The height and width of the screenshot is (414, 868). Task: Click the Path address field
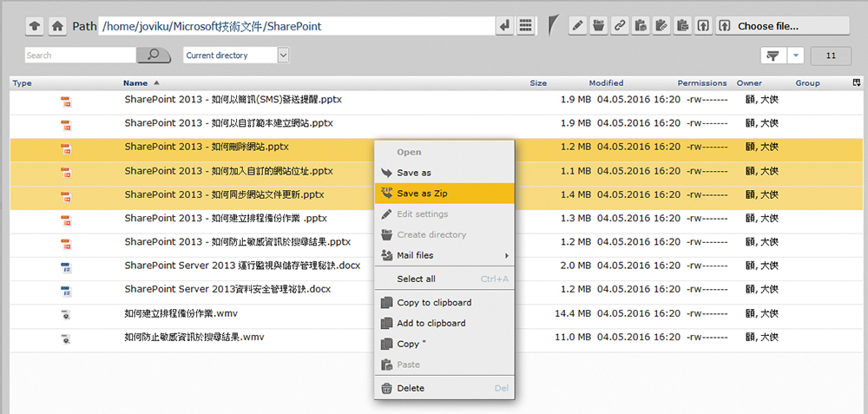click(297, 26)
